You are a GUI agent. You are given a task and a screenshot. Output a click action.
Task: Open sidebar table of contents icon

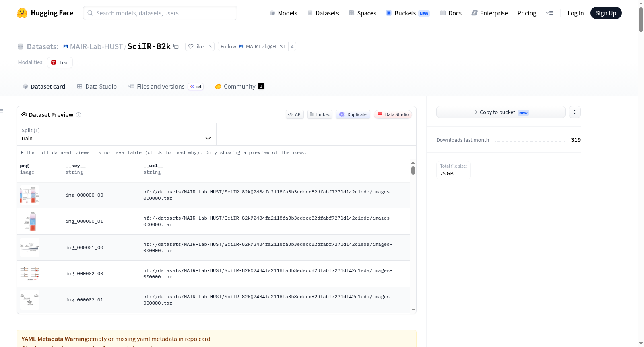(2, 111)
